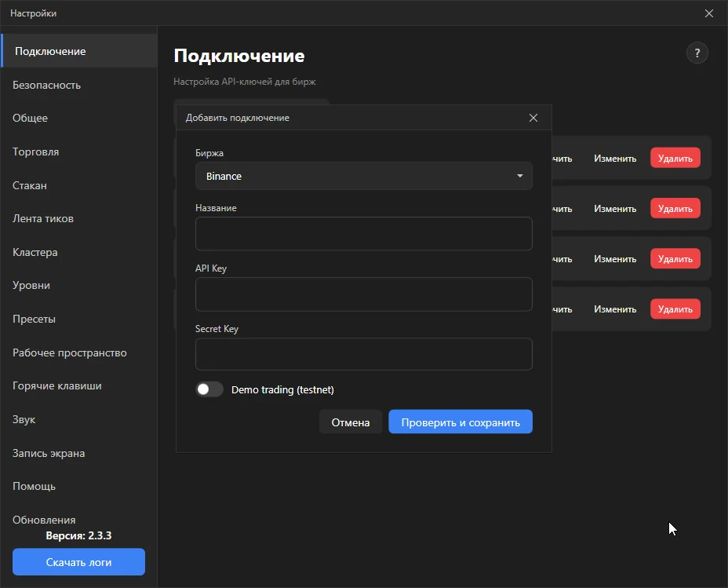Click Изменить on the third connection row
728x588 pixels.
615,259
